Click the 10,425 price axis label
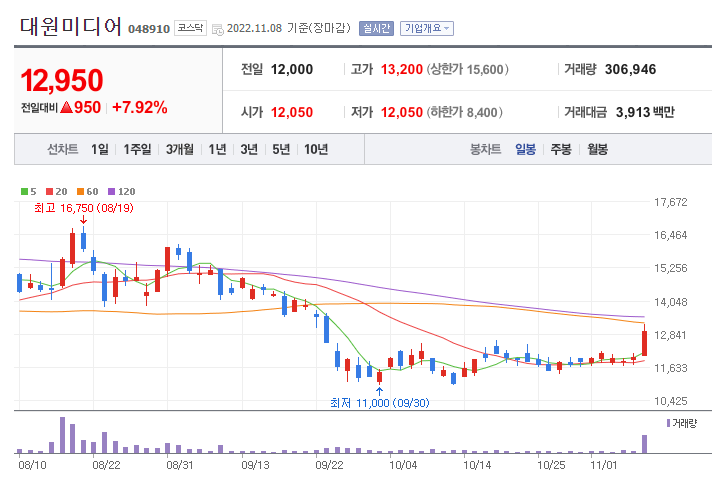This screenshot has width=712, height=490. click(x=671, y=401)
